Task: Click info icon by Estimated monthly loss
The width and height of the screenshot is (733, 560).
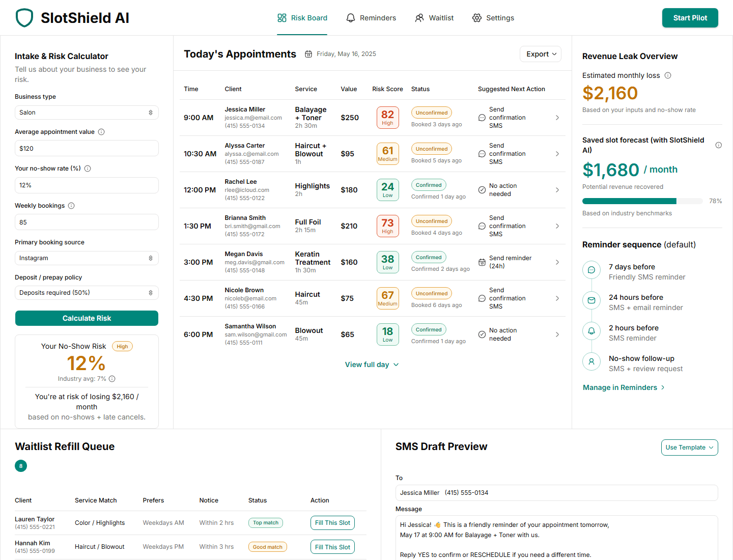Action: pyautogui.click(x=668, y=75)
